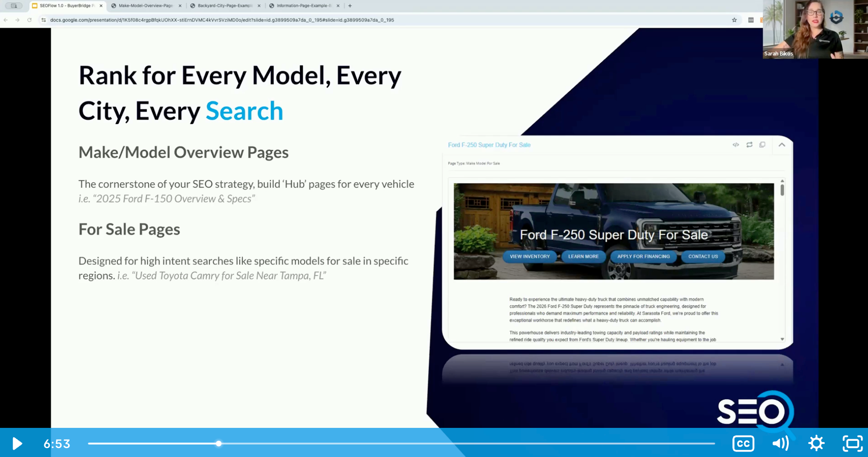
Task: Toggle closed captions CC button
Action: (743, 444)
